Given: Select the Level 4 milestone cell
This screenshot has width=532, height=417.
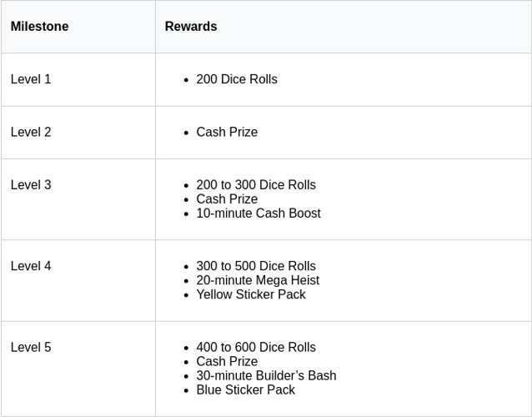Looking at the screenshot, I should [x=31, y=266].
